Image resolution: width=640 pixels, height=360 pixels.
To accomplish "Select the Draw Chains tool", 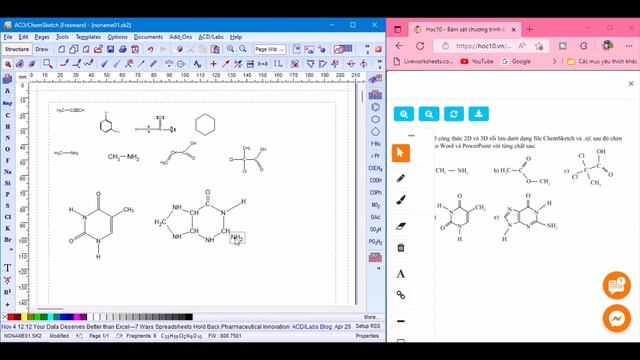I will click(89, 64).
